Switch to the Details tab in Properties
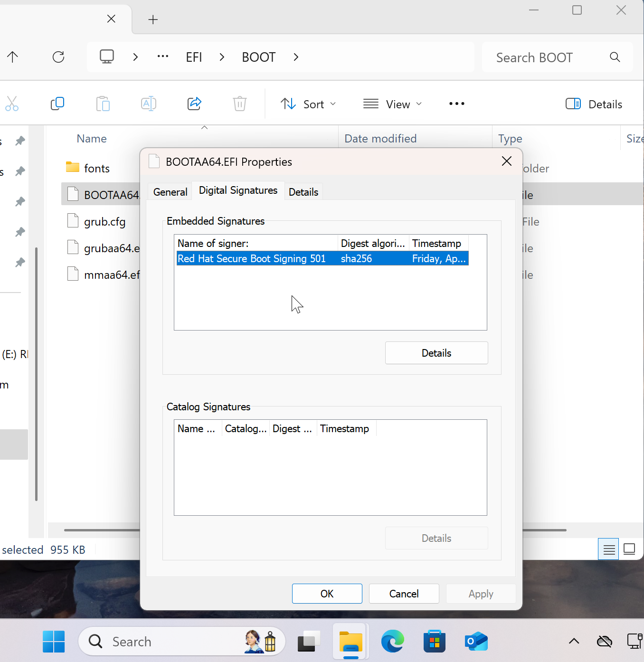The width and height of the screenshot is (644, 662). (303, 192)
